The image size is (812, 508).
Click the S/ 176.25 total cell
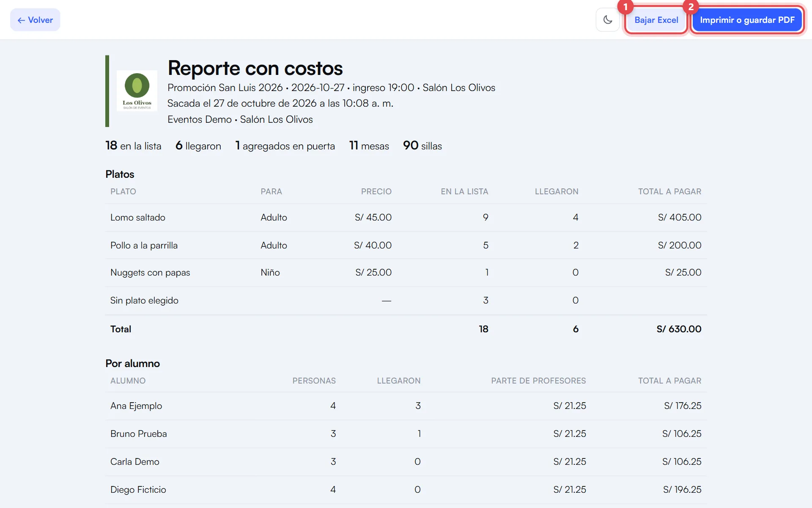(x=683, y=406)
